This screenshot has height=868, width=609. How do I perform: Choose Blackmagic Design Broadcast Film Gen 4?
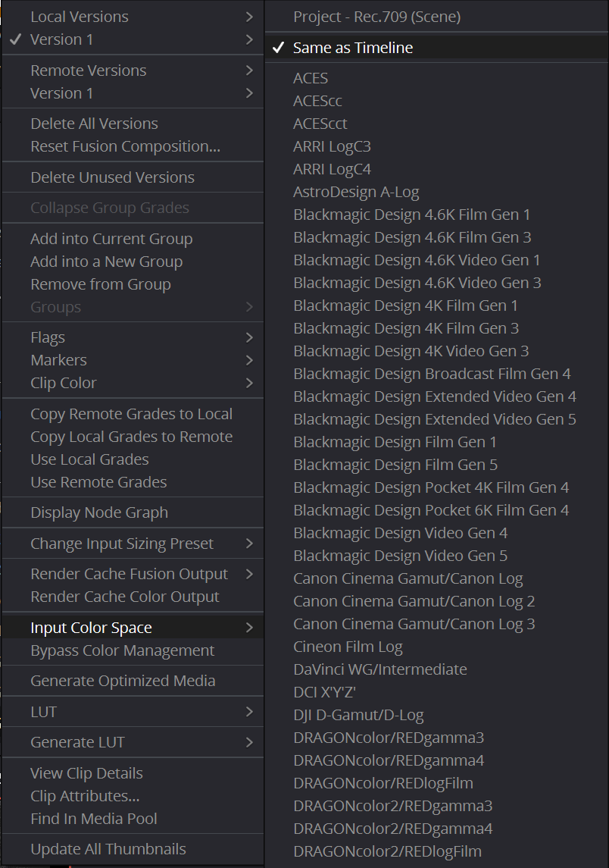tap(437, 374)
